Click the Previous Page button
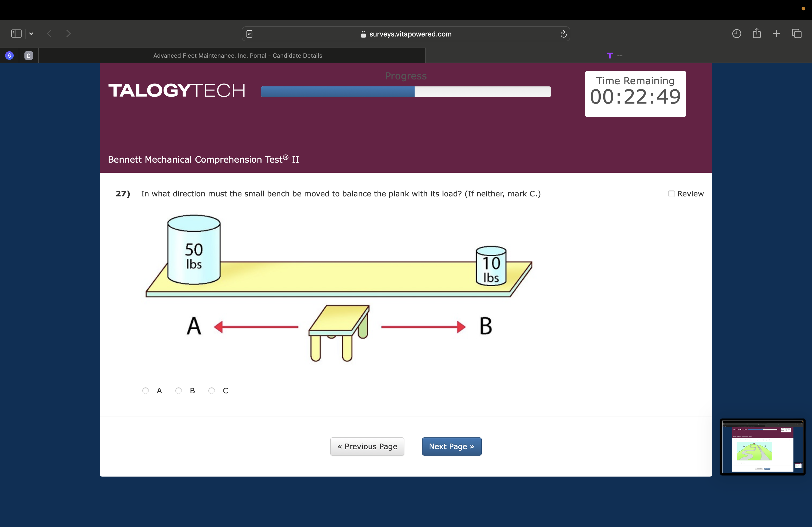This screenshot has height=527, width=812. 367,446
